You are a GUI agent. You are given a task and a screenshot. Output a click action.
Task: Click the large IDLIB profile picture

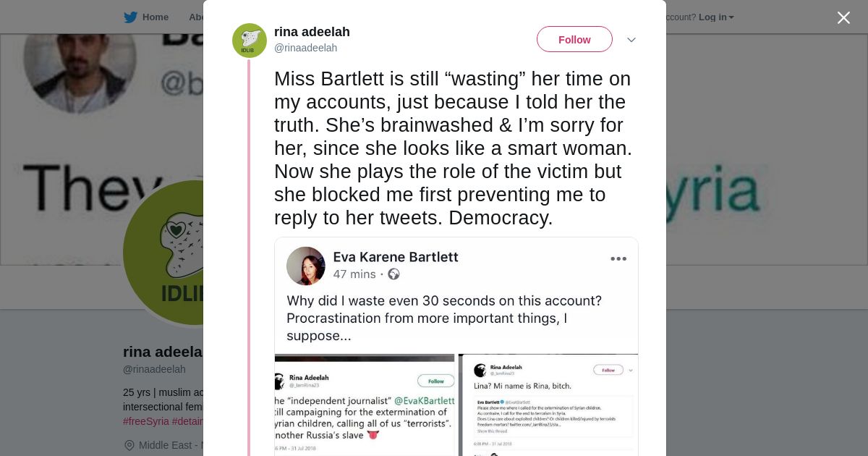[165, 253]
